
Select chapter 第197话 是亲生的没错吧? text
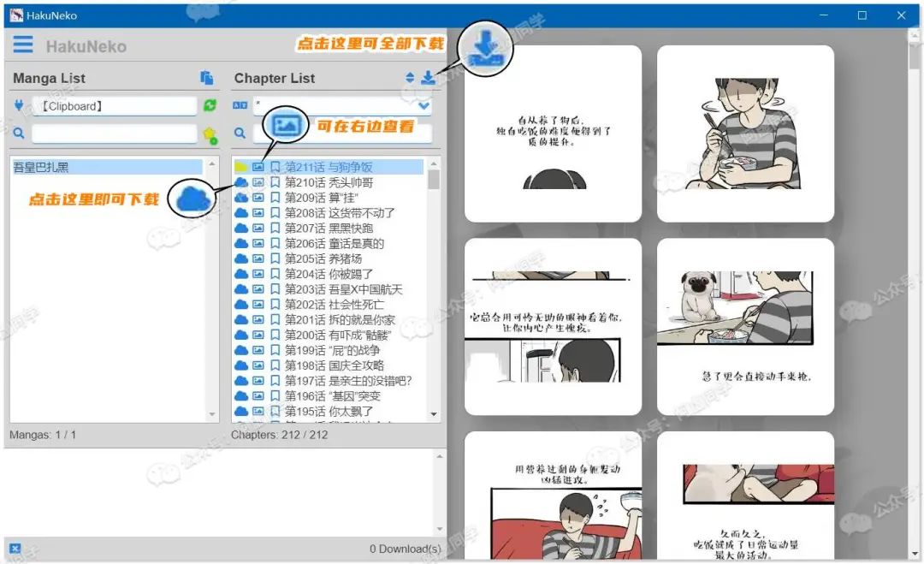[x=348, y=382]
